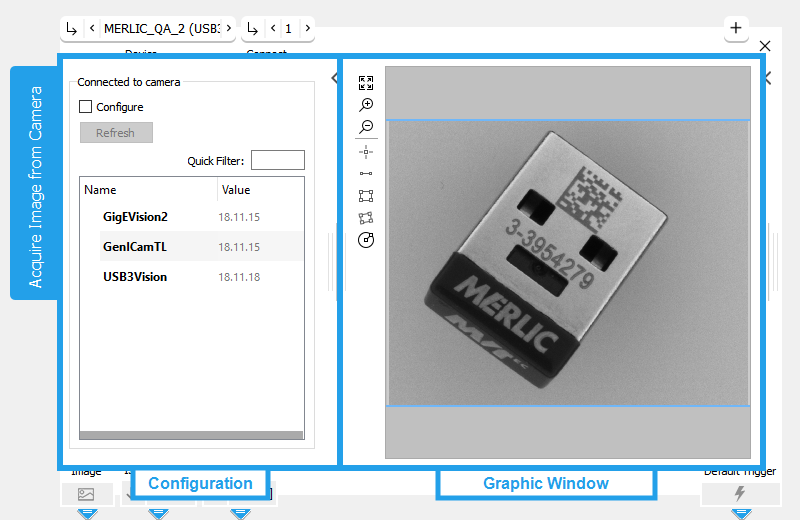Click the Image output icon button
This screenshot has width=800, height=520.
[x=86, y=494]
